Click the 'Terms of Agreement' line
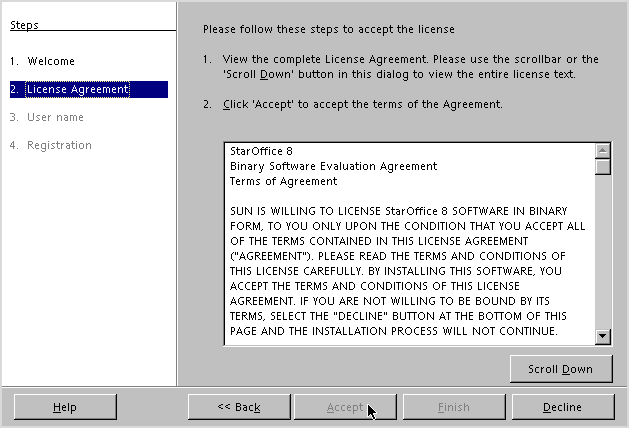Viewport: 629px width, 428px height. (283, 181)
